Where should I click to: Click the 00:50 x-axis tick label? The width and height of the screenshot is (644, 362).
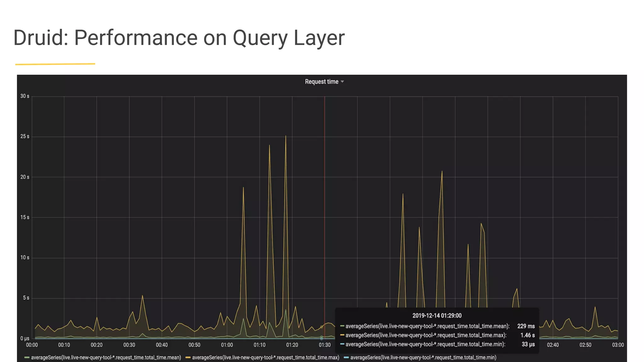click(194, 345)
